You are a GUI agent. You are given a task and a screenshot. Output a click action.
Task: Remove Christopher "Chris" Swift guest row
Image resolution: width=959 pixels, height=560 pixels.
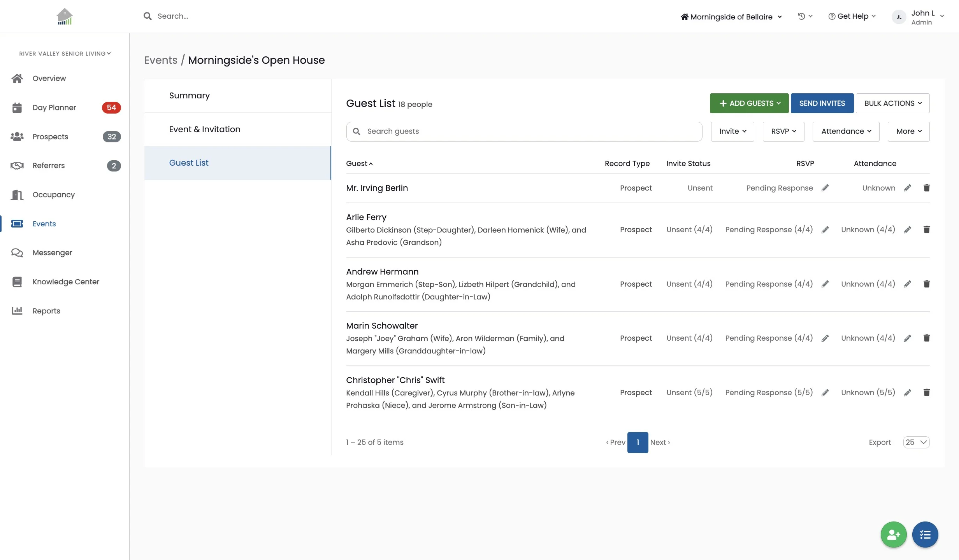coord(926,392)
